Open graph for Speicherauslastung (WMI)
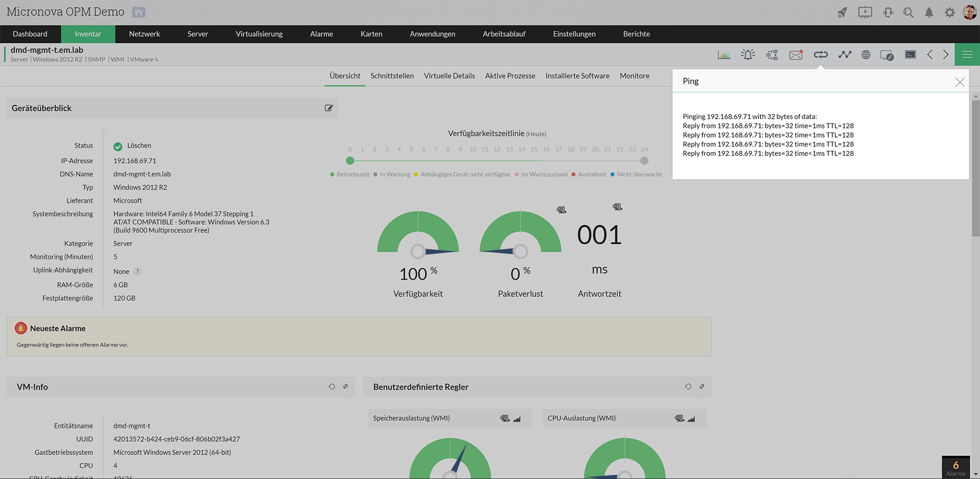The width and height of the screenshot is (980, 479). 517,419
